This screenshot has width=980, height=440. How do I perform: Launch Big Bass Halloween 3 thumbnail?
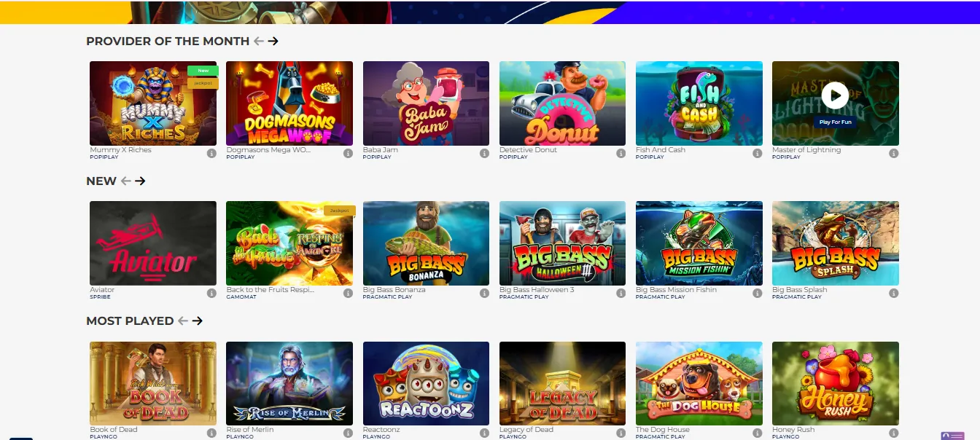coord(562,243)
